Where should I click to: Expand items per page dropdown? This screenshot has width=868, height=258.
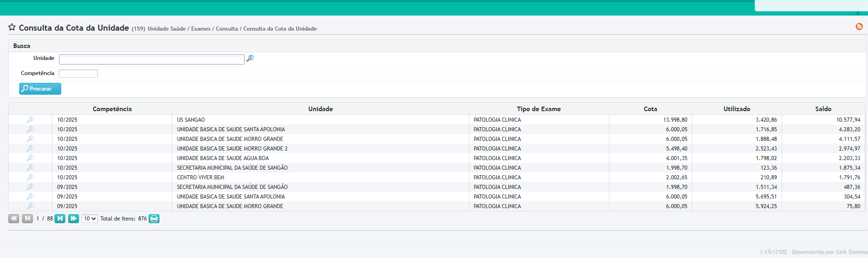(90, 219)
